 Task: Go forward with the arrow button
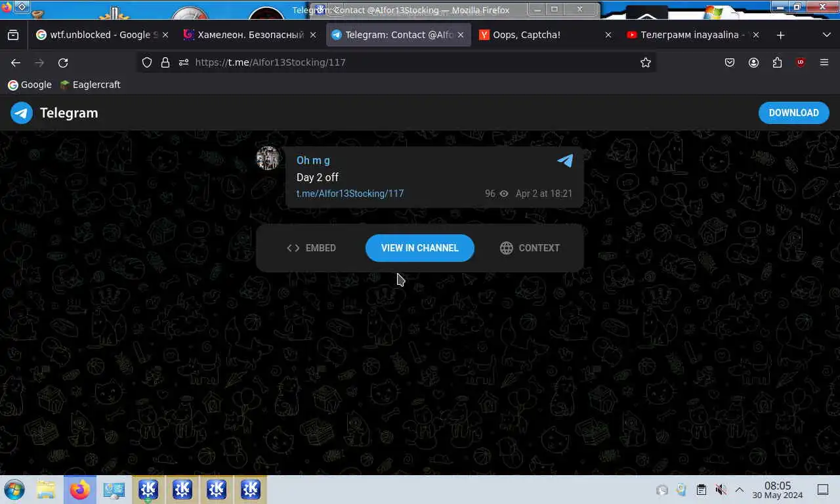[x=39, y=62]
